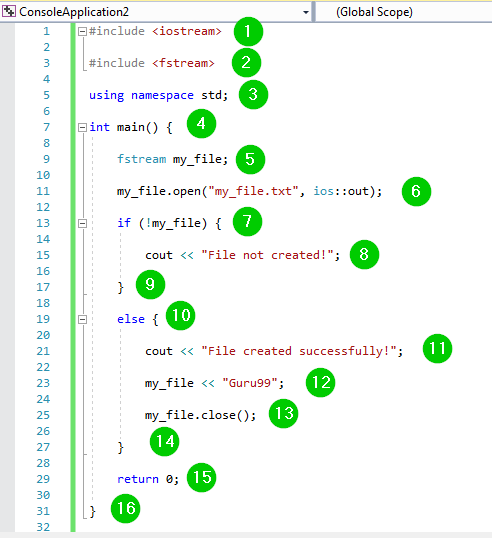Viewport: 492px width, 538px height.
Task: Click green annotation marker 16
Action: 126,508
